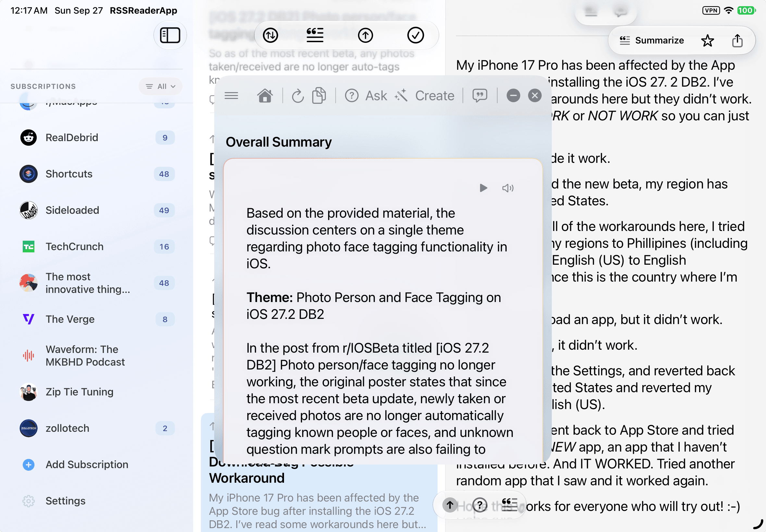
Task: Click the SUBSCRIPTIONS section header
Action: click(43, 86)
